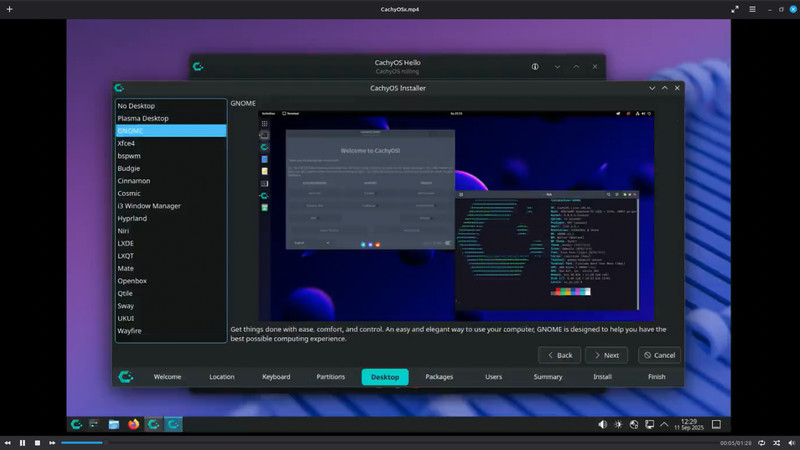The image size is (800, 450).
Task: Click the GNOME preview screenshot
Action: 456,215
